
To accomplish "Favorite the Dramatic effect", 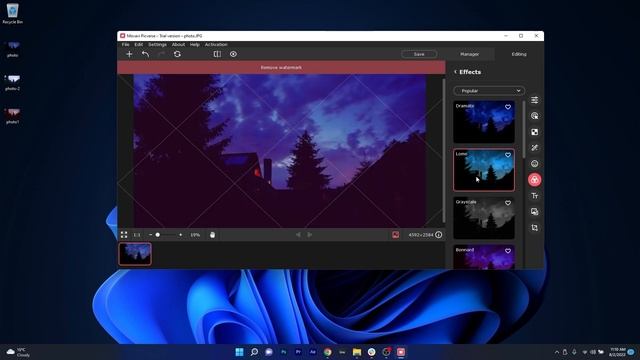I will (x=508, y=107).
